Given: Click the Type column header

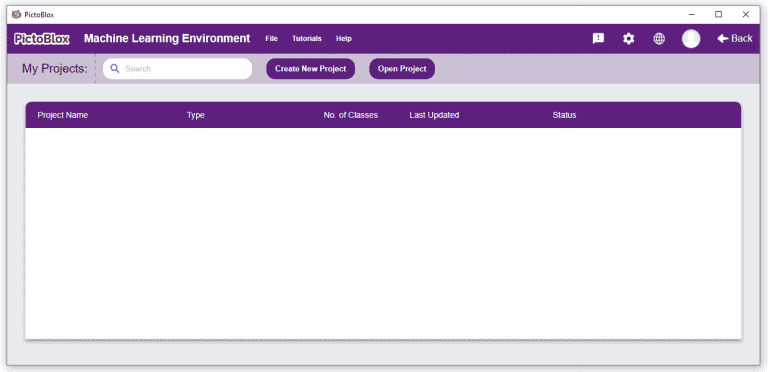Looking at the screenshot, I should [195, 115].
